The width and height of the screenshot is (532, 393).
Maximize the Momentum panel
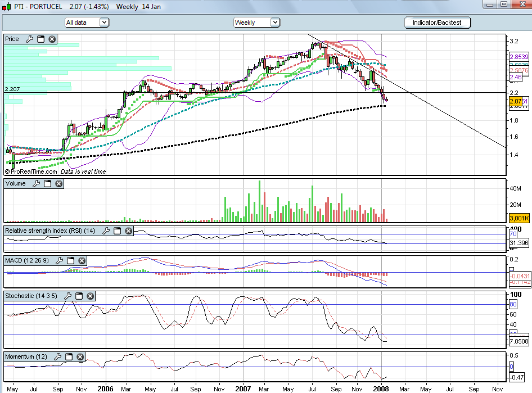(69, 356)
